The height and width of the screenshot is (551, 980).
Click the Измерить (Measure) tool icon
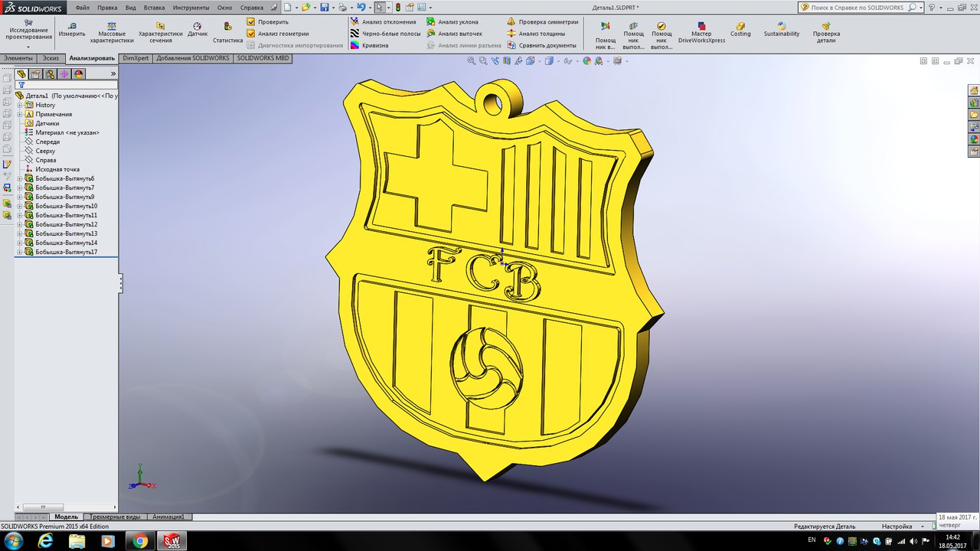[72, 26]
